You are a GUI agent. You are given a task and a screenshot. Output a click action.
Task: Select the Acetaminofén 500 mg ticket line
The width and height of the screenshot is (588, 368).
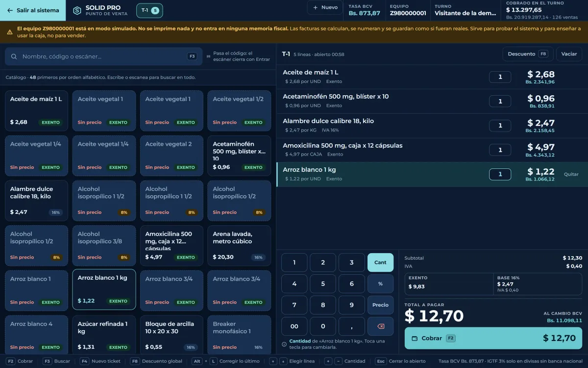[x=432, y=101]
